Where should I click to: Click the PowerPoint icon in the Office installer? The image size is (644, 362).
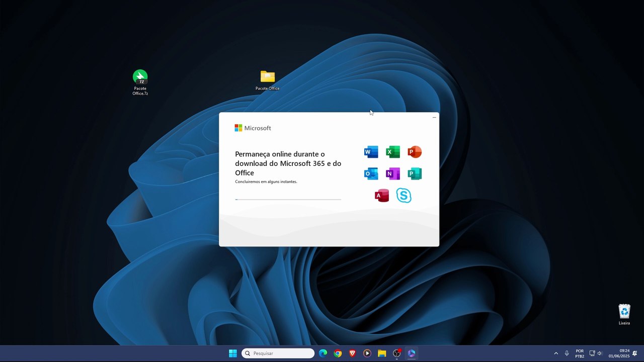(x=415, y=152)
